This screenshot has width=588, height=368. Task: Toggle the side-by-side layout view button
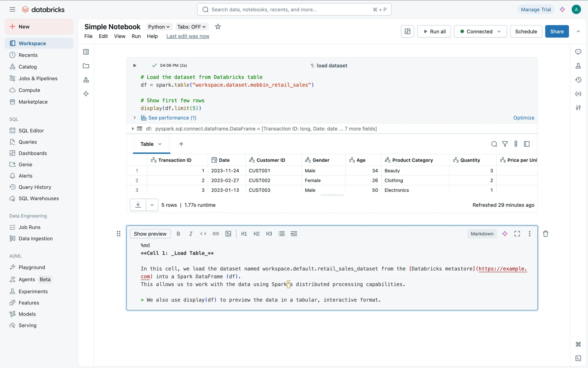[x=407, y=31]
